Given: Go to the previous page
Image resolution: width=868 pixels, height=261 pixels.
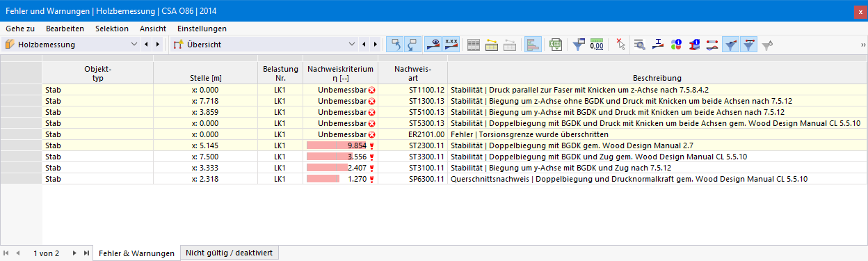Looking at the screenshot, I should (18, 253).
